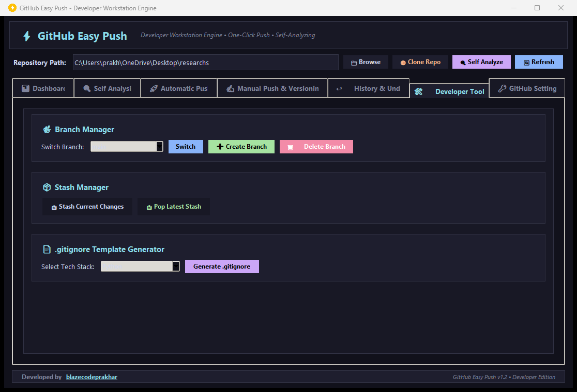This screenshot has width=577, height=392.
Task: Click the 'Repository Path:' label
Action: point(40,62)
